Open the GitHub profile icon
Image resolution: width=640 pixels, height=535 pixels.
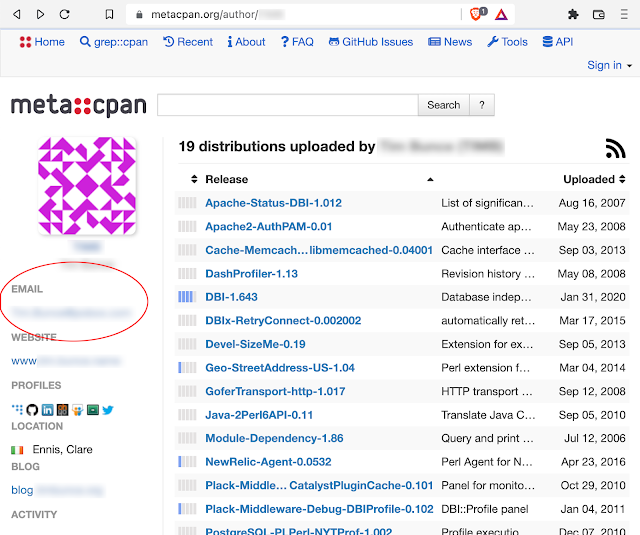32,410
